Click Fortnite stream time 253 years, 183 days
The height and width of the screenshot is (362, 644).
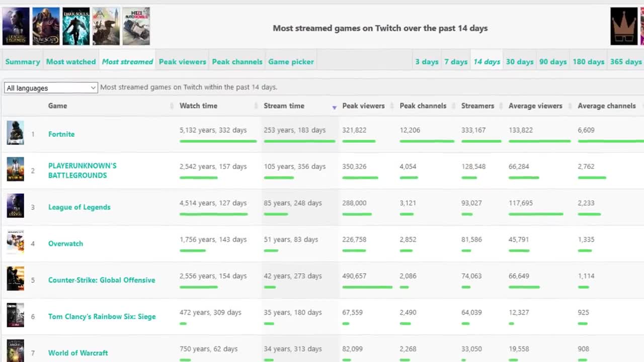click(x=294, y=130)
